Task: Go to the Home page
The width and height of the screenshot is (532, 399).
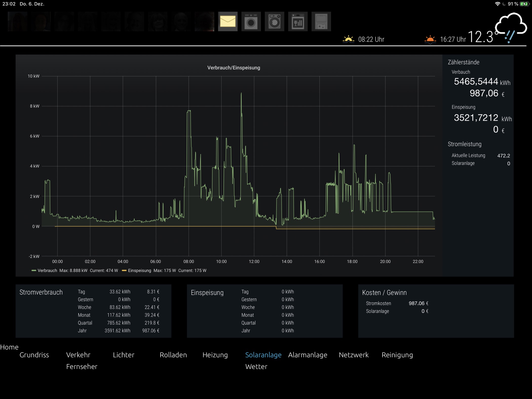Action: (9, 347)
